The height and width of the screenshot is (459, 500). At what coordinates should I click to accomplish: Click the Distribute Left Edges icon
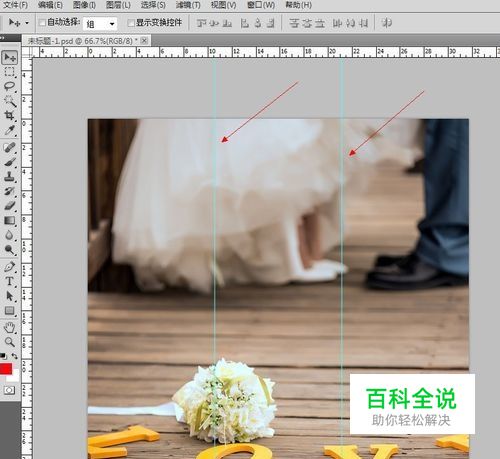click(337, 23)
